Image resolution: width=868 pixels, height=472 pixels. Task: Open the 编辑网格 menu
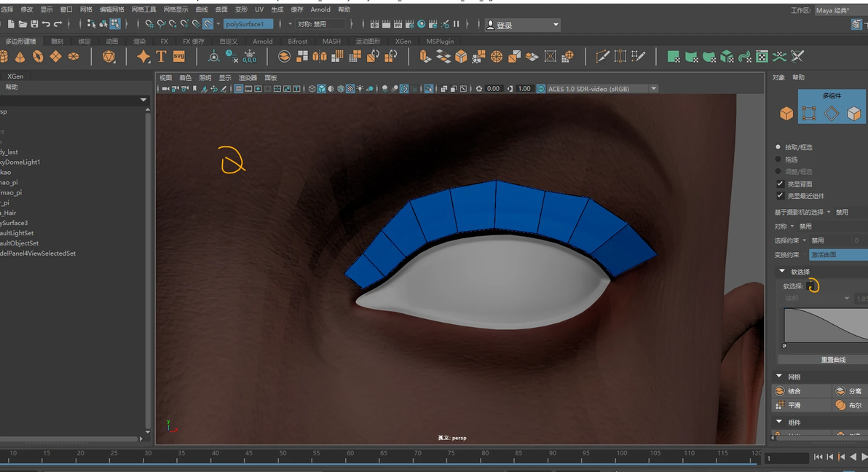(111, 10)
